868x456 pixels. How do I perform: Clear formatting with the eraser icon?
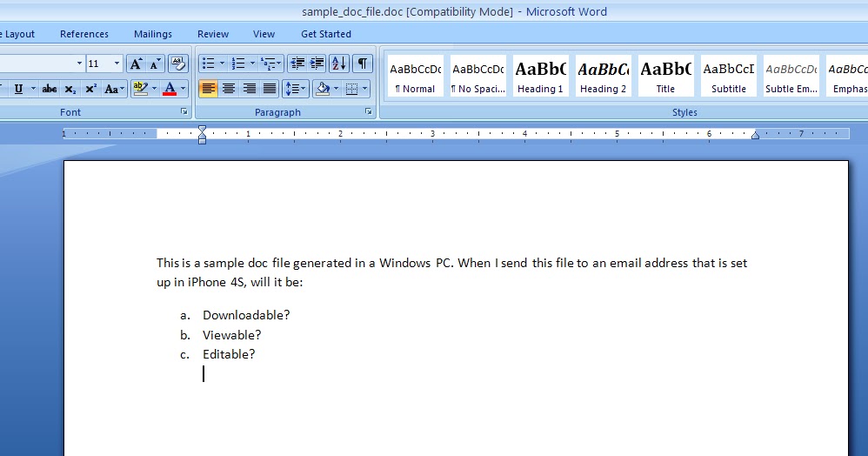click(177, 64)
